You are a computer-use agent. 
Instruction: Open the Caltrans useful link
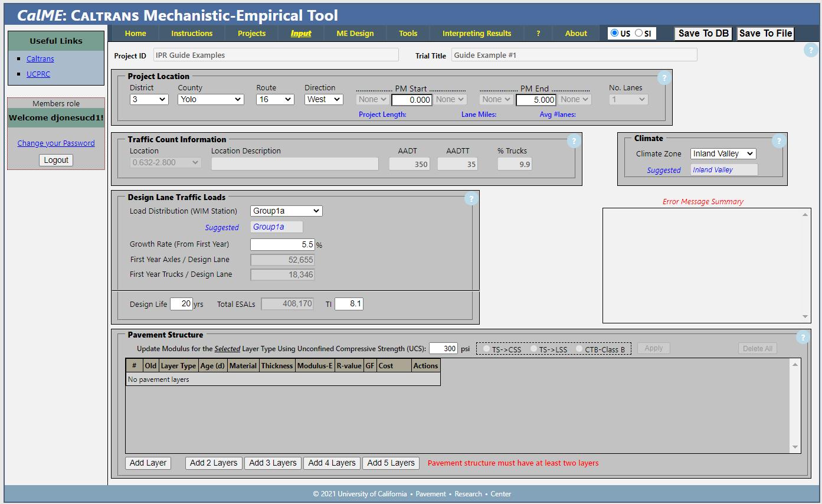click(x=40, y=58)
